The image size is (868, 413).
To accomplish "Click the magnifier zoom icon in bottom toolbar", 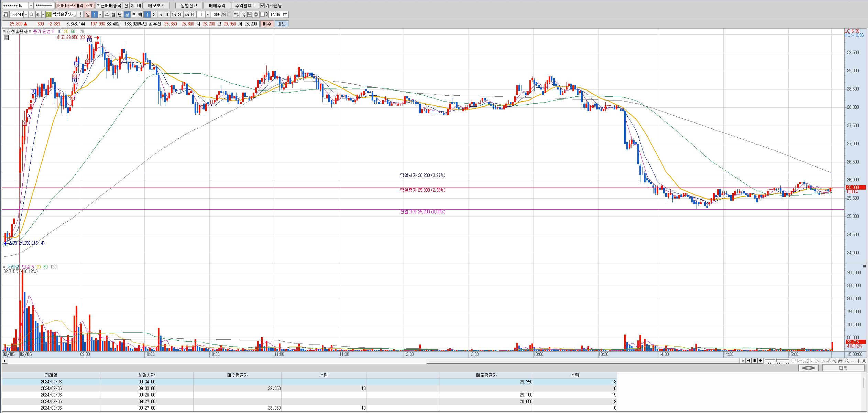I will pyautogui.click(x=847, y=361).
